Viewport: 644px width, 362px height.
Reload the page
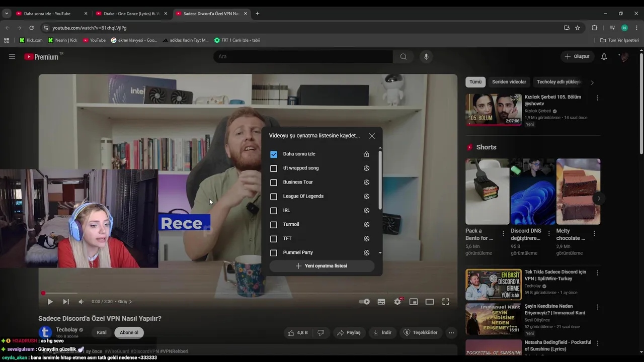pyautogui.click(x=31, y=28)
